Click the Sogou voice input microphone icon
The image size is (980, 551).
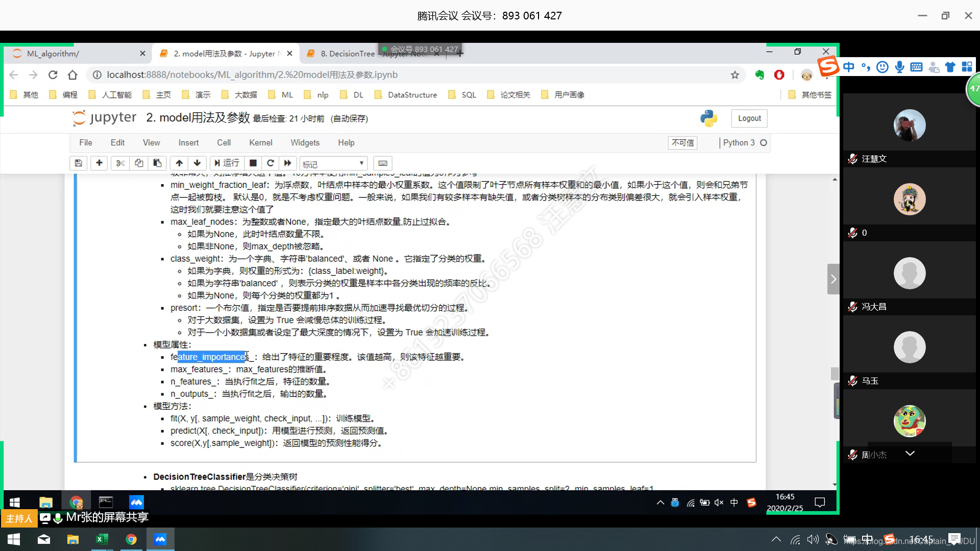[x=899, y=67]
